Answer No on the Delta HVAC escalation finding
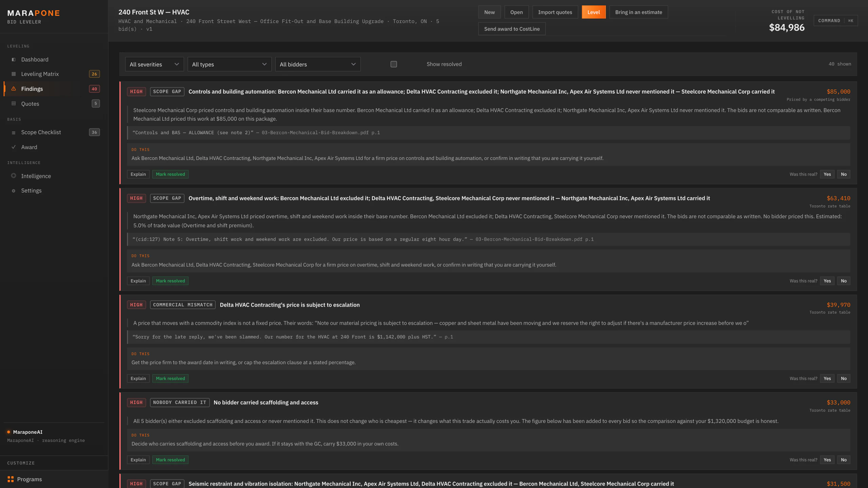 coord(844,379)
